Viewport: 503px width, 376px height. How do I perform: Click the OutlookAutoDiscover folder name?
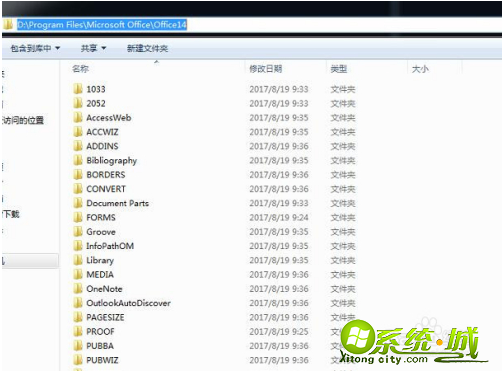tap(128, 303)
